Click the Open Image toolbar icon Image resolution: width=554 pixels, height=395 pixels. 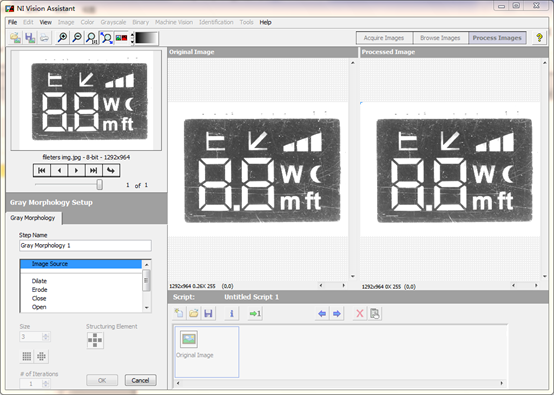coord(15,38)
